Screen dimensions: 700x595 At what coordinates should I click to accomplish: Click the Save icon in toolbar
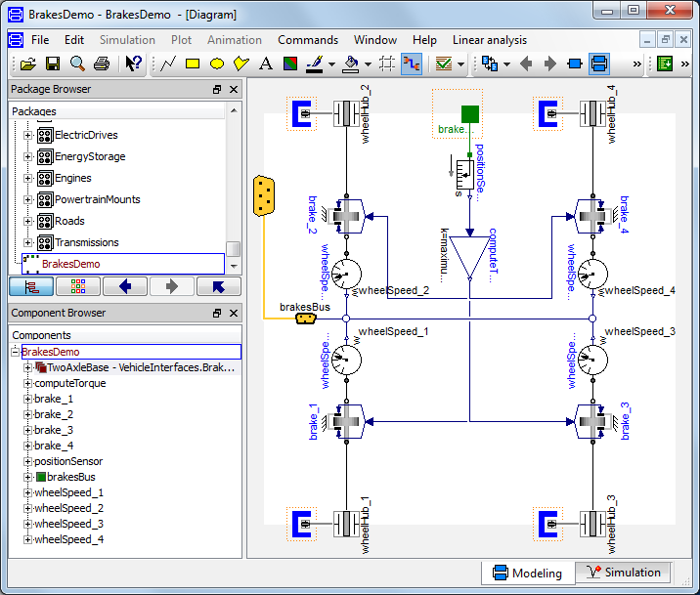(x=53, y=64)
